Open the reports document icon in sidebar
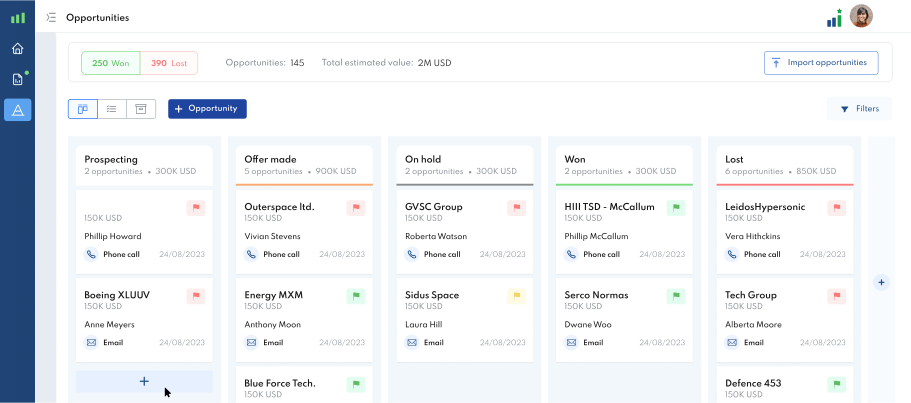Image resolution: width=911 pixels, height=403 pixels. [17, 79]
